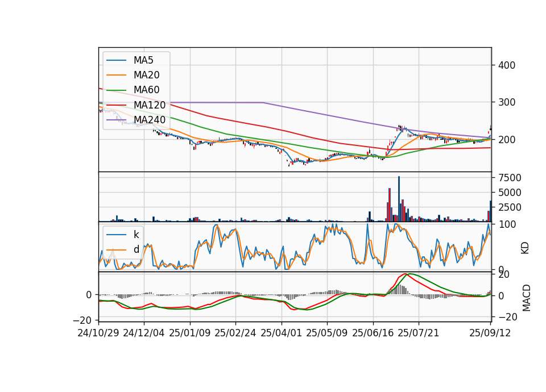Click the MACD axis title

(x=527, y=298)
